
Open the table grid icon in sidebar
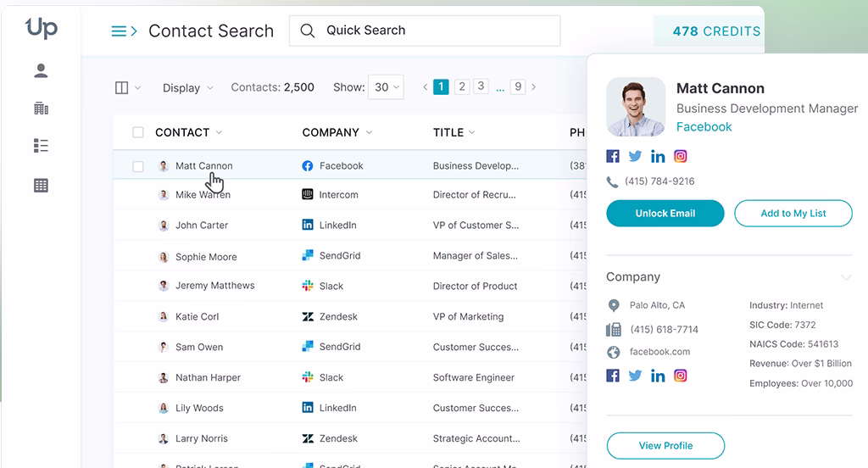tap(41, 185)
